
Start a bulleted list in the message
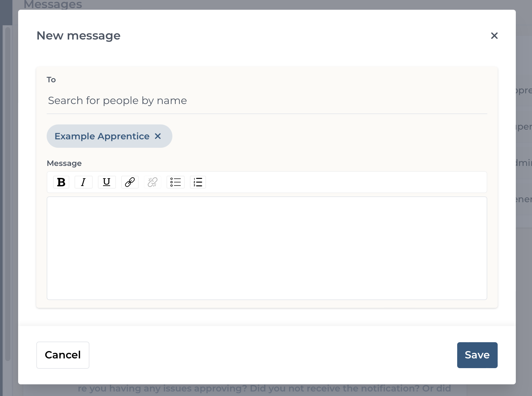pos(176,182)
